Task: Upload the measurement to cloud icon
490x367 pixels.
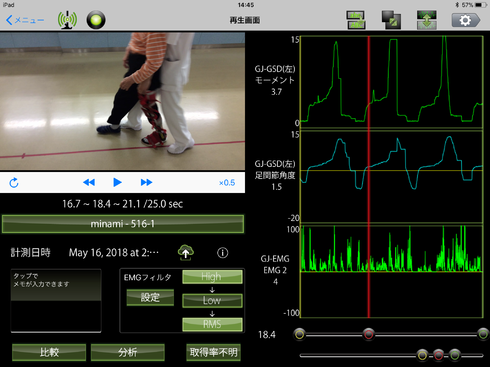Action: [186, 253]
